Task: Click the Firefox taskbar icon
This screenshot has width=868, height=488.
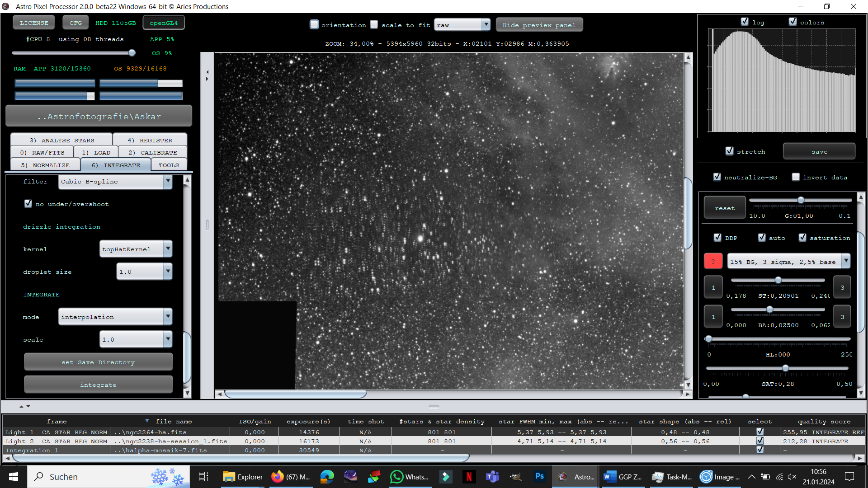Action: click(x=291, y=476)
